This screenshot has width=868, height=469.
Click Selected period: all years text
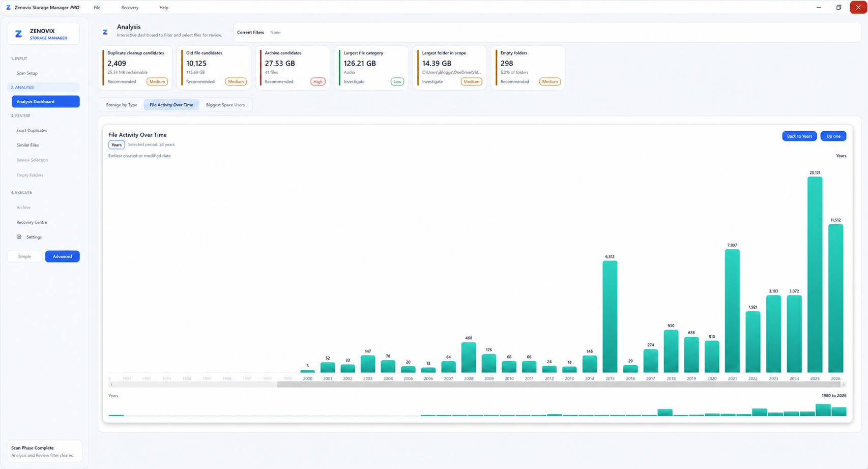click(151, 145)
